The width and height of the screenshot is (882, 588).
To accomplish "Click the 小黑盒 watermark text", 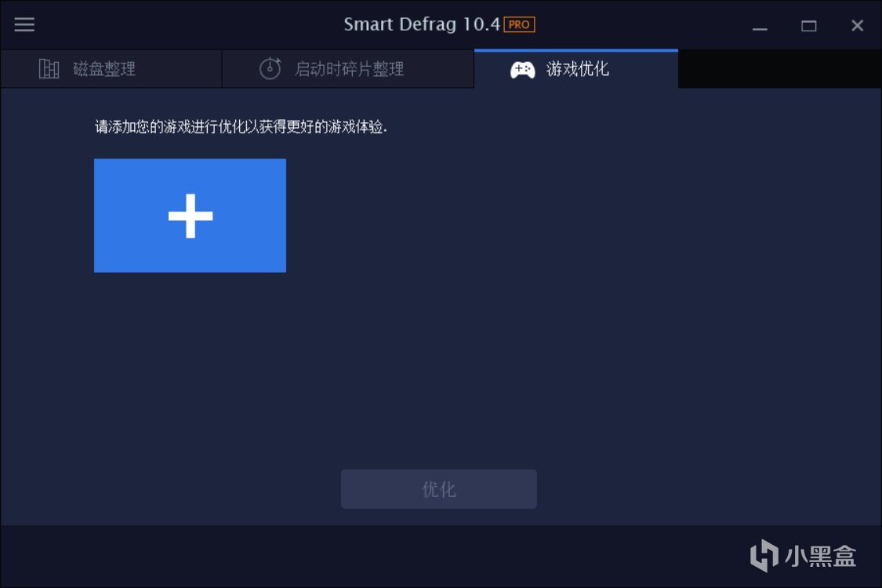I will coord(821,556).
